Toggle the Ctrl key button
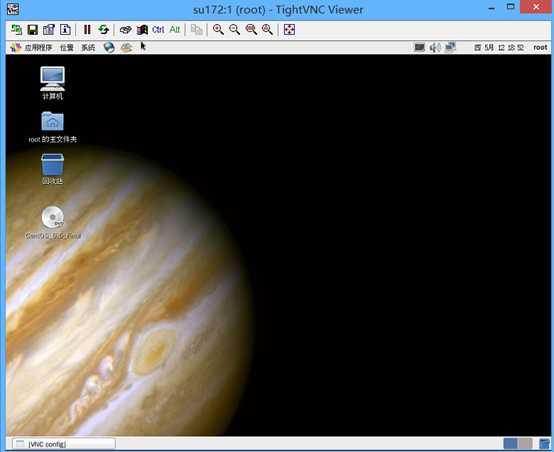The width and height of the screenshot is (554, 452). click(158, 30)
